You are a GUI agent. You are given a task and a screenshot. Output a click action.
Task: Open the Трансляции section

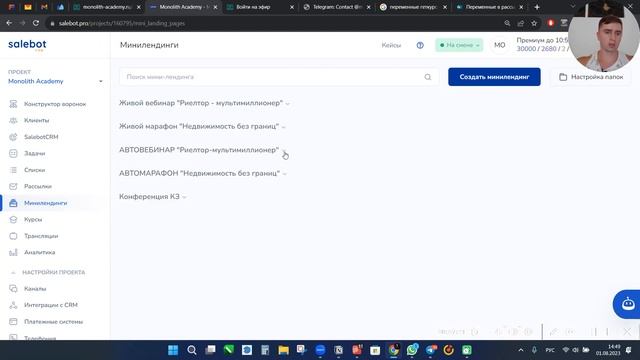click(x=41, y=236)
